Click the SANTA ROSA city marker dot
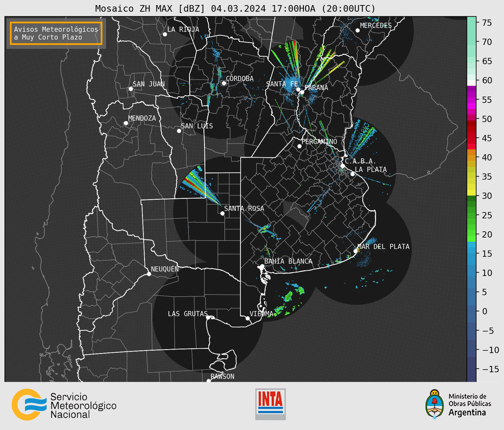 (222, 214)
